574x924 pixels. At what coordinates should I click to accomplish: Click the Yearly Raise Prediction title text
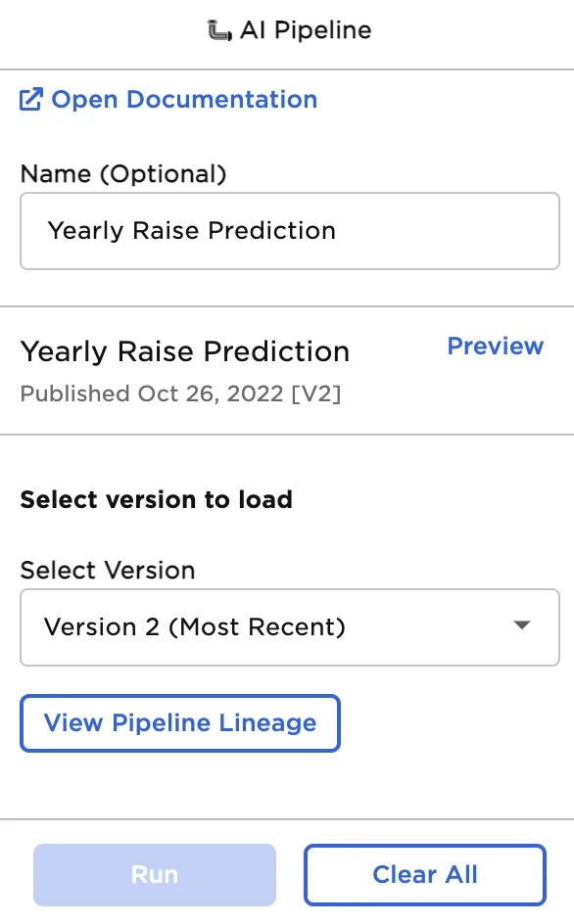click(184, 351)
